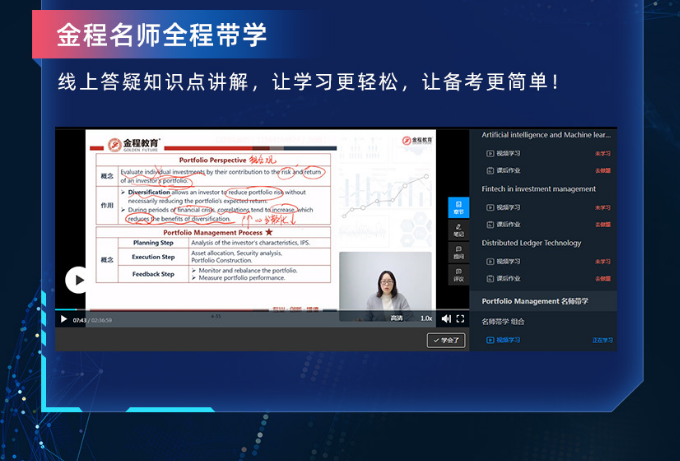Enter fullscreen with the expand icon
Screen dimensions: 680x461
coord(460,319)
